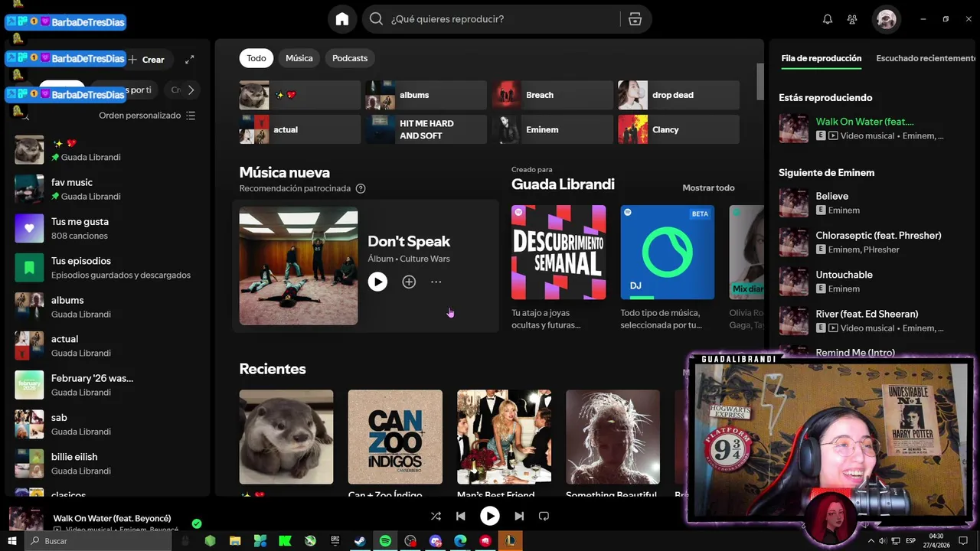Open the 'sab' playlist in library
980x551 pixels.
[106, 424]
